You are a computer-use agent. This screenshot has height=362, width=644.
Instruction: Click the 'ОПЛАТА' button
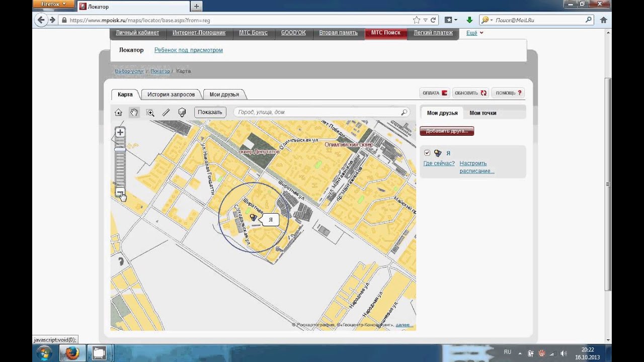(435, 93)
